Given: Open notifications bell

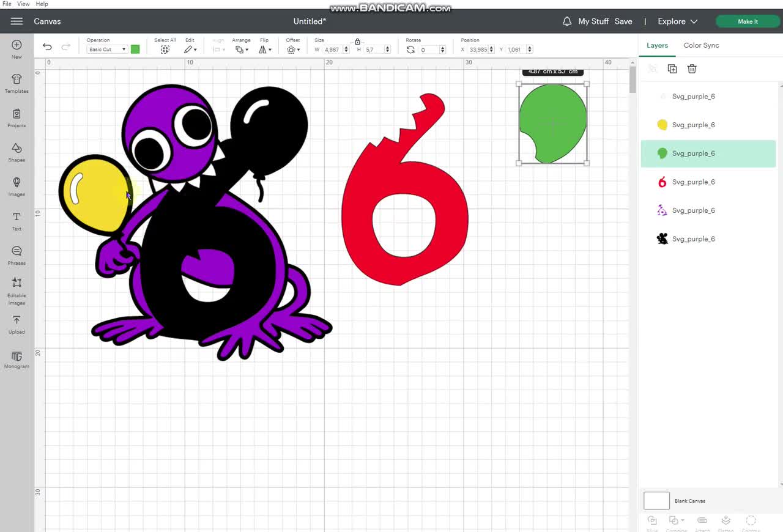Looking at the screenshot, I should (x=567, y=21).
